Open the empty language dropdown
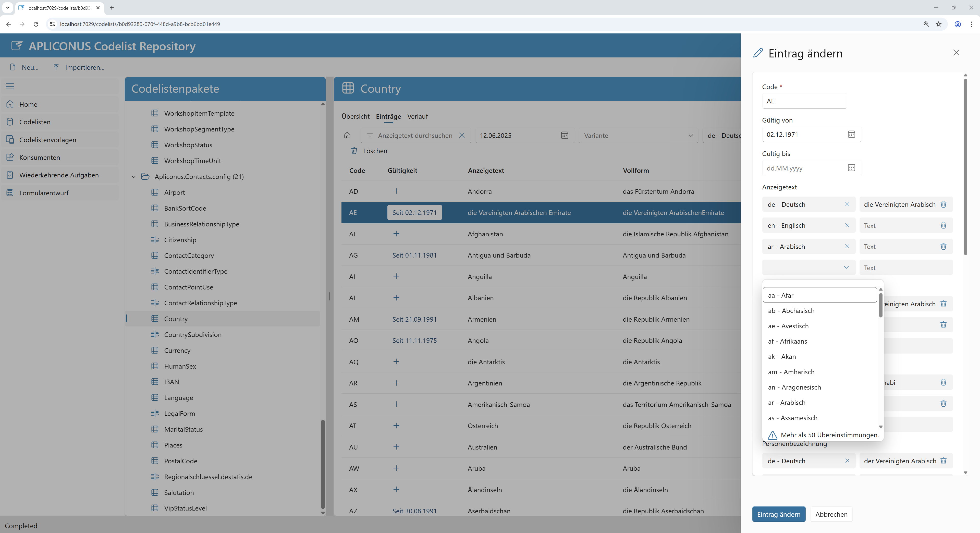Image resolution: width=980 pixels, height=533 pixels. tap(809, 268)
